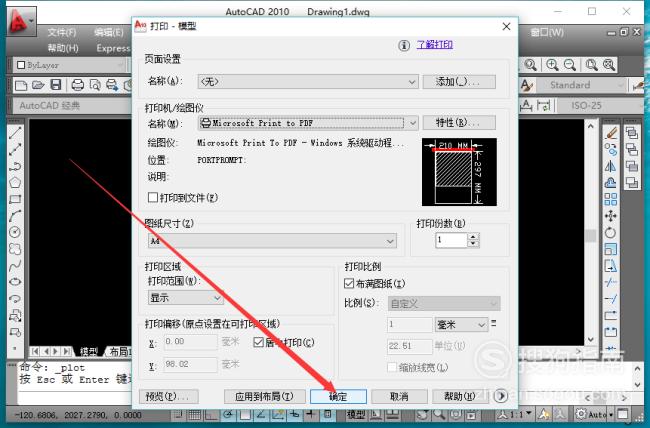Select the Line draw tool
650x428 pixels.
point(15,133)
